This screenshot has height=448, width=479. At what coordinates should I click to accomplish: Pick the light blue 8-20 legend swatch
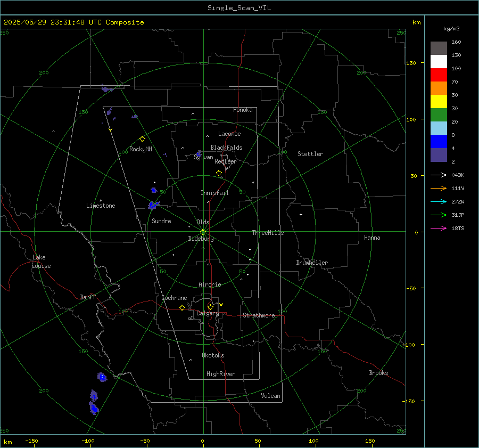(439, 128)
